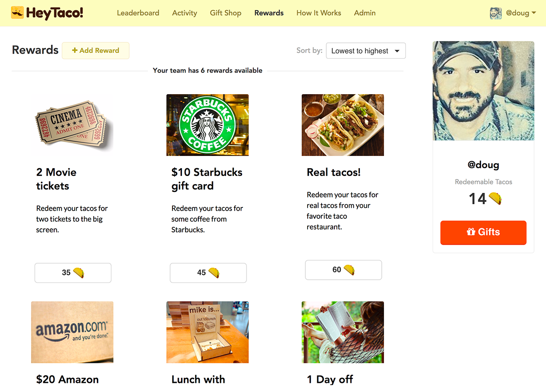Redeem real tacos for 60 tacos

[x=343, y=270]
